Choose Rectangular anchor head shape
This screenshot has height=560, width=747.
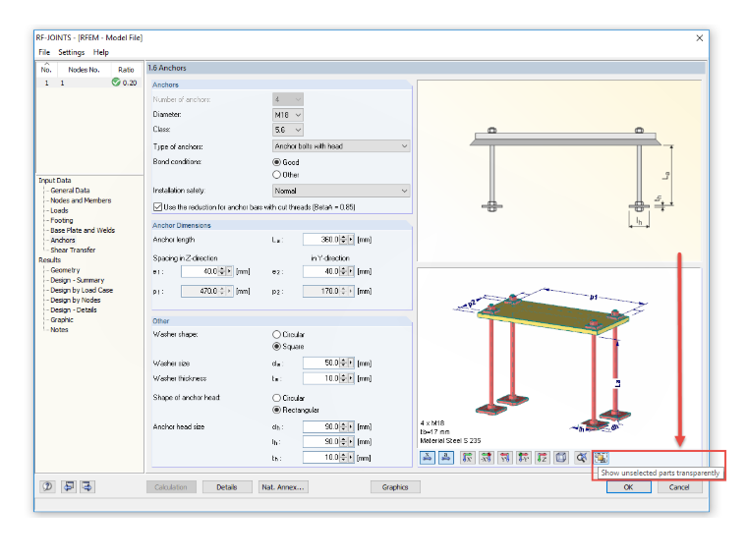pos(276,410)
